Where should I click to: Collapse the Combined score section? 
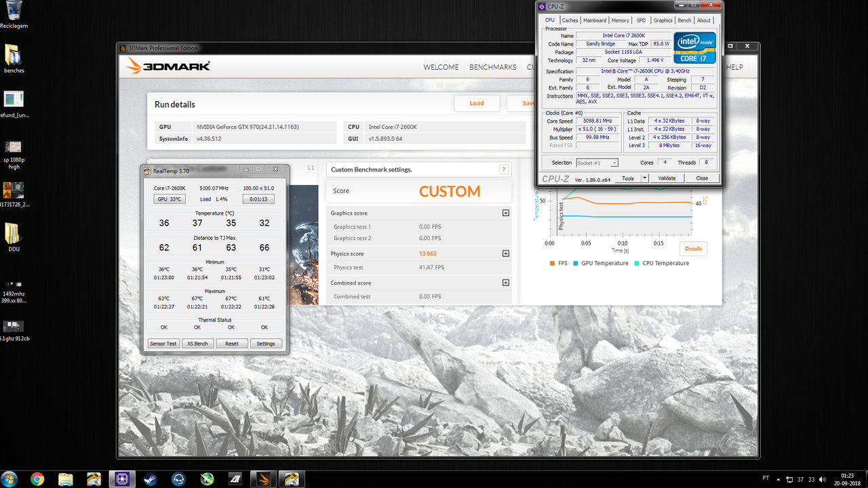pyautogui.click(x=505, y=283)
